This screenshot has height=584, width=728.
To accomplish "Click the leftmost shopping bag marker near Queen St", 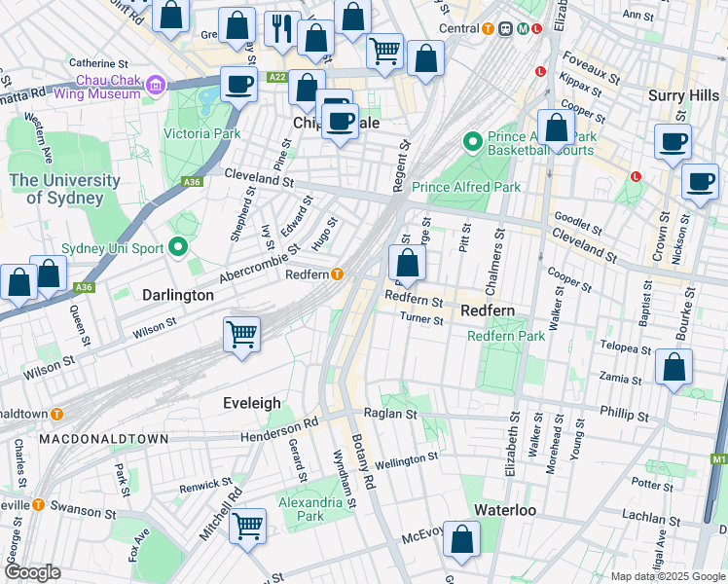I will pyautogui.click(x=18, y=285).
